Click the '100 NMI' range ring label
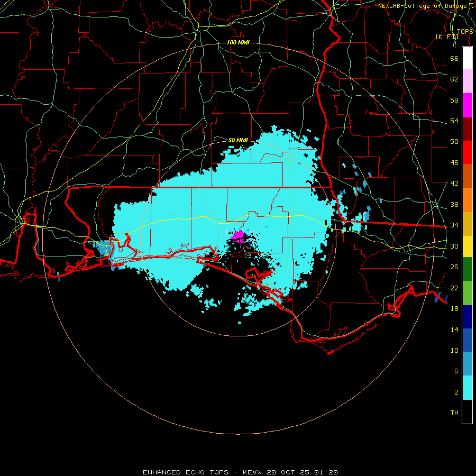The height and width of the screenshot is (476, 476). point(238,42)
